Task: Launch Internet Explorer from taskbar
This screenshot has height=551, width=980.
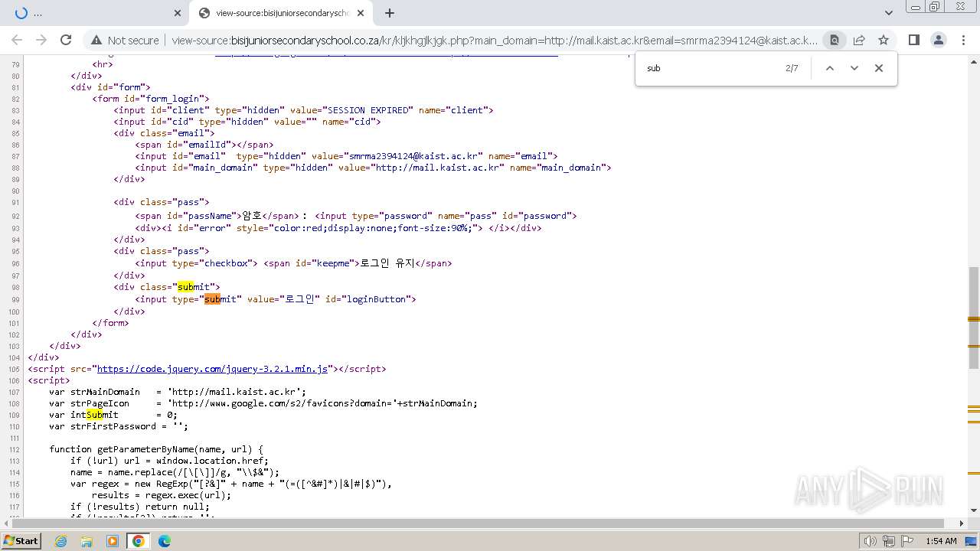Action: 61,541
